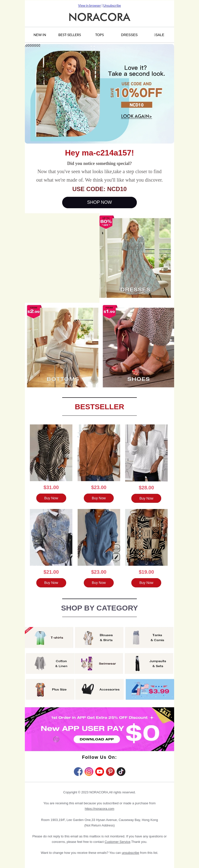Open the white quilted sweatshirt product image
This screenshot has width=199, height=868.
tap(146, 453)
